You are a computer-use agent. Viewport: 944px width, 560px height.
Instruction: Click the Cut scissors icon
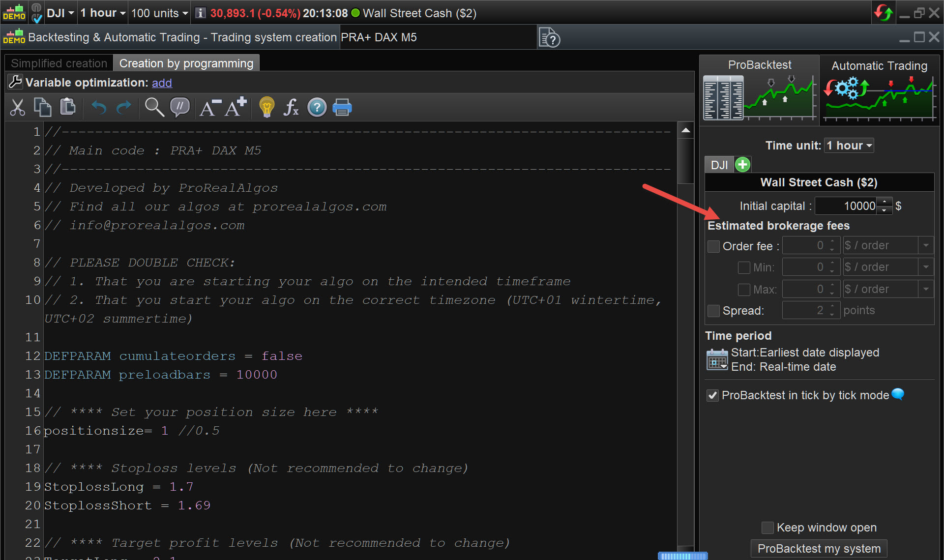coord(18,107)
